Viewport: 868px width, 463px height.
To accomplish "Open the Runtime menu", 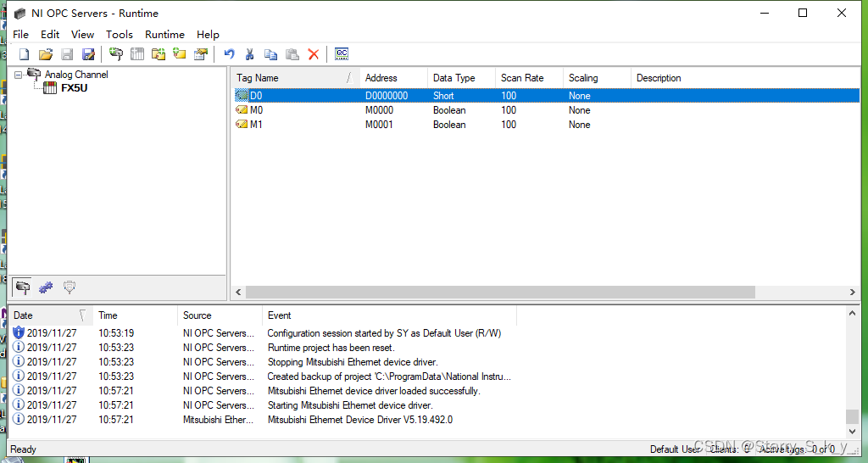I will [164, 34].
